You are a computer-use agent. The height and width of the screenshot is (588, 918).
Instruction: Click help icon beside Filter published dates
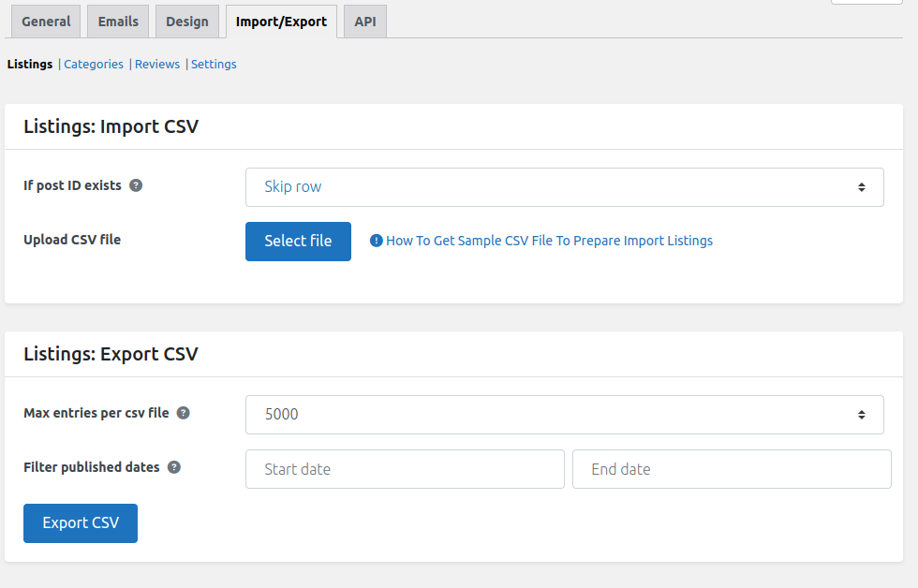(x=174, y=467)
